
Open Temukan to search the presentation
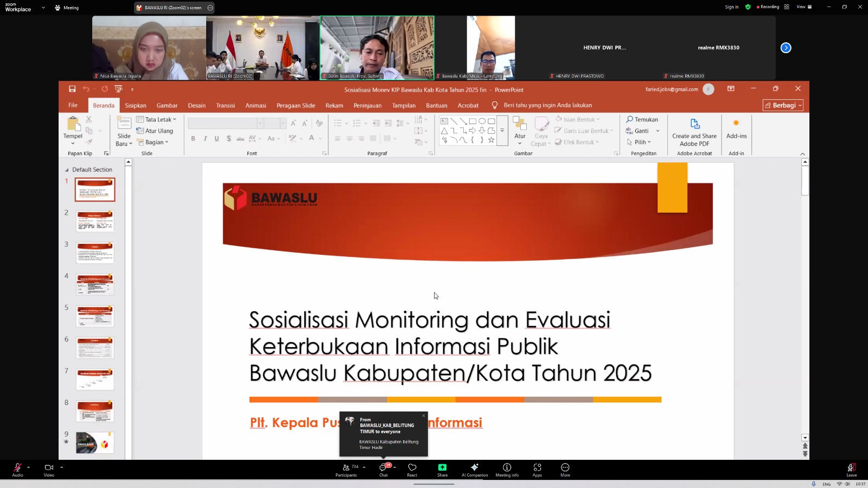pos(642,119)
